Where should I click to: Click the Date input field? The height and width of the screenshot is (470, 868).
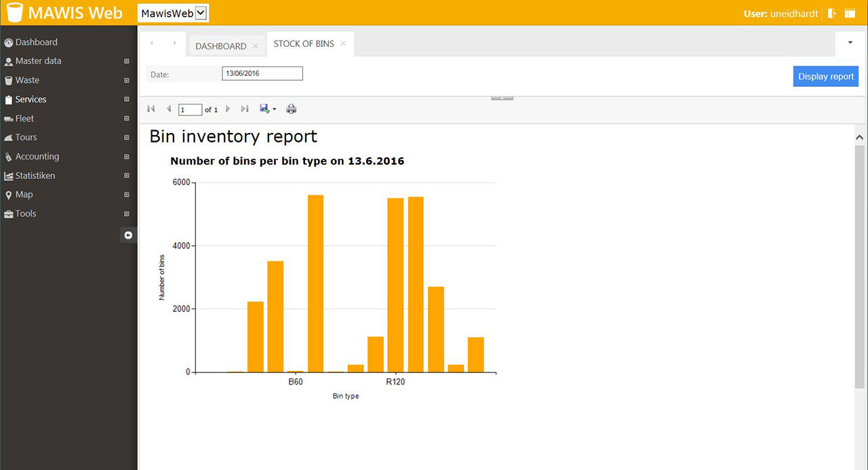coord(262,74)
